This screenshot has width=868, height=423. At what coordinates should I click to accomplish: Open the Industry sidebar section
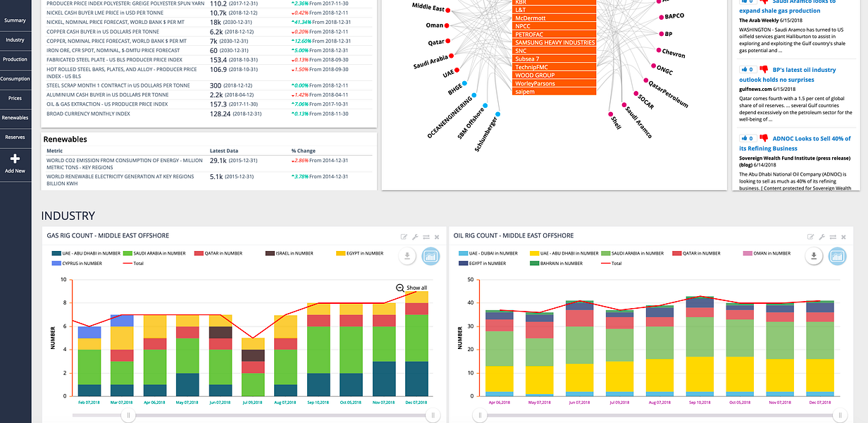point(15,40)
